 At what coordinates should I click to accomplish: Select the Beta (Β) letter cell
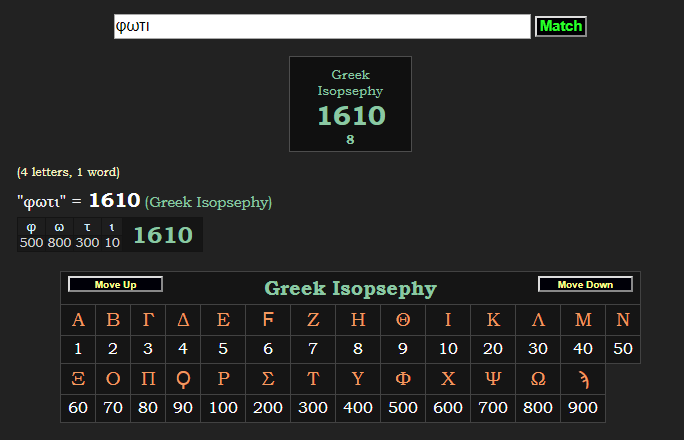[x=113, y=321]
